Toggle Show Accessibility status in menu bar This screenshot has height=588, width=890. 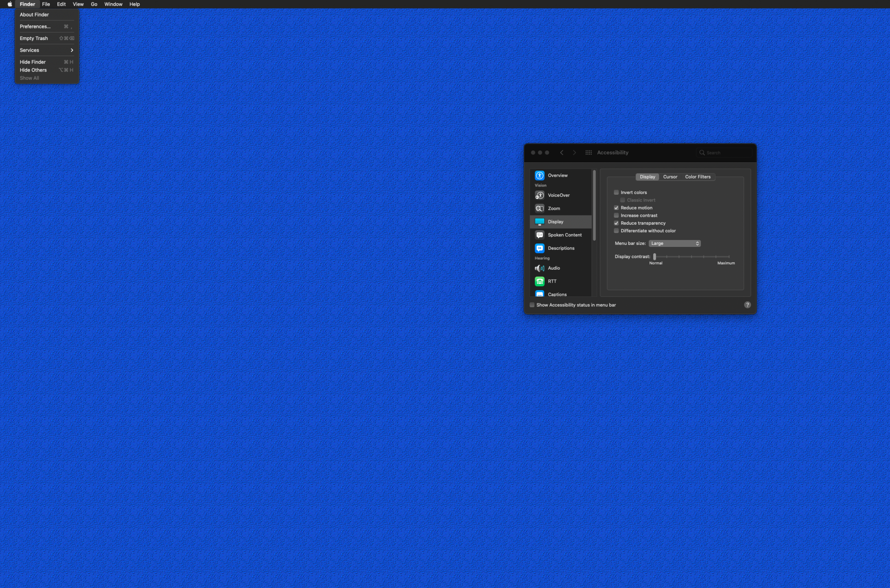(x=532, y=305)
